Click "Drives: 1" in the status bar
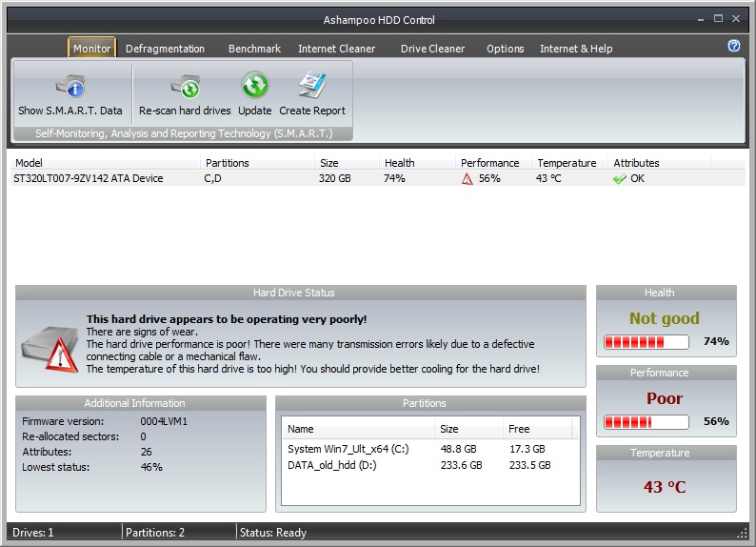 click(x=32, y=533)
